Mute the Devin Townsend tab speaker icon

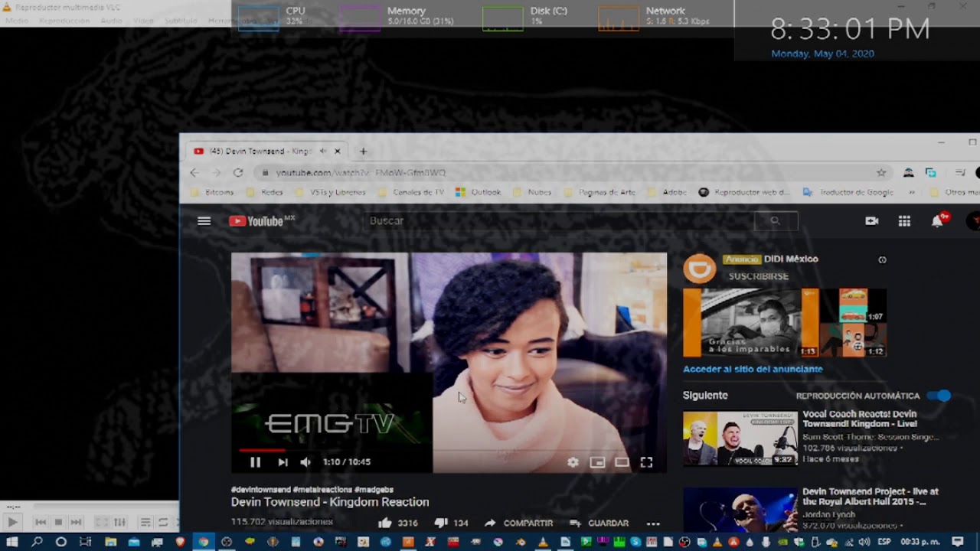click(x=323, y=152)
